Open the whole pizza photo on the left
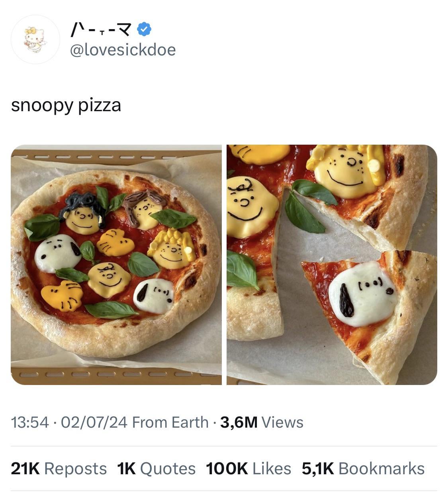This screenshot has height=493, width=448. click(116, 264)
